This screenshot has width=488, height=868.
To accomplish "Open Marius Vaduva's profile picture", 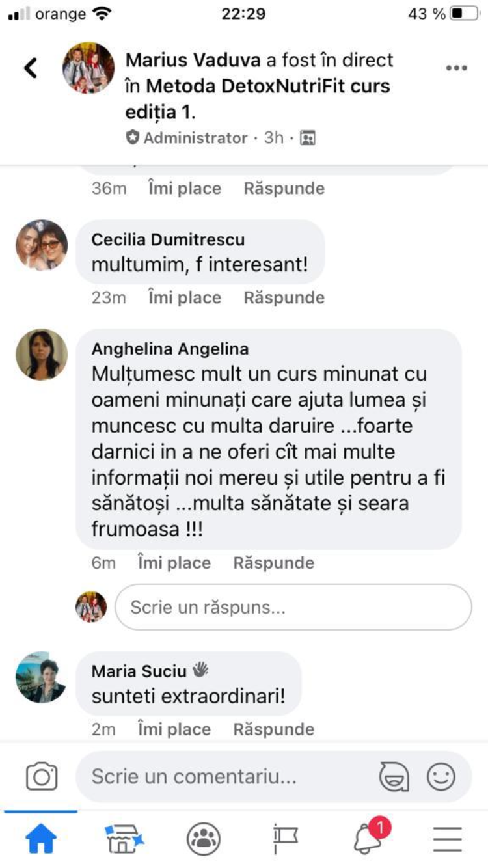I will point(88,68).
